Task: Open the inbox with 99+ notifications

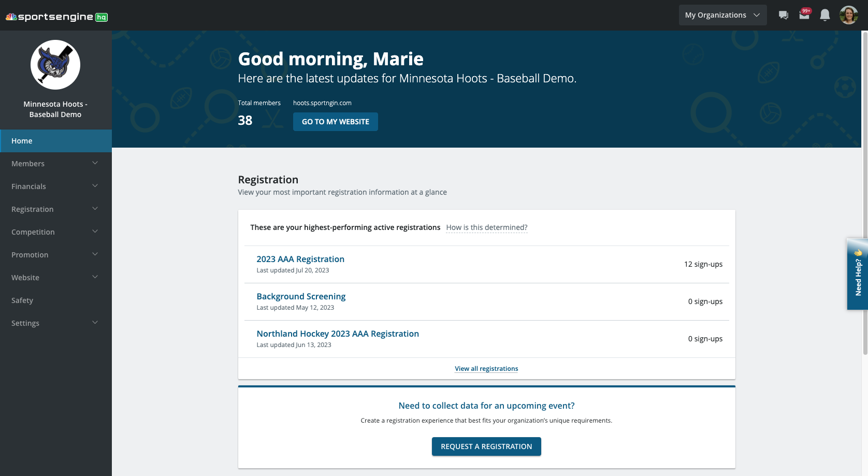Action: click(x=804, y=15)
